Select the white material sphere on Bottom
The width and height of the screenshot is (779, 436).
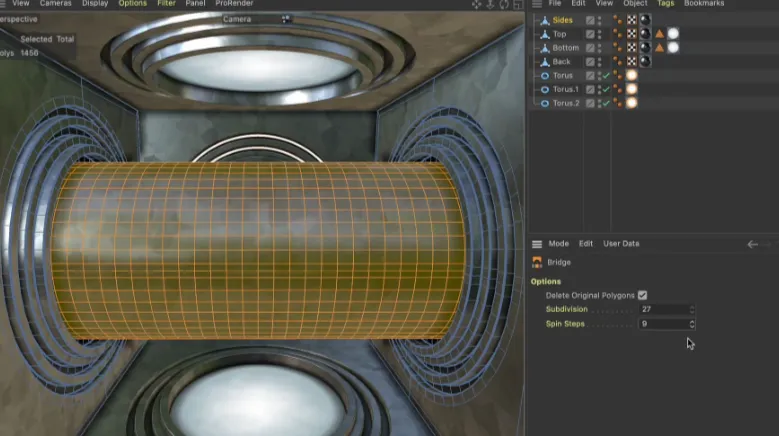tap(673, 48)
